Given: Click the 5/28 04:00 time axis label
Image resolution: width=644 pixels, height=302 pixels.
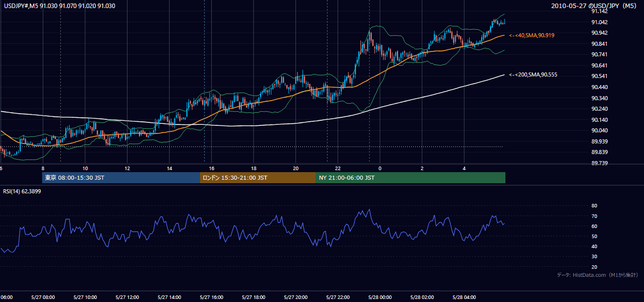Looking at the screenshot, I should coord(464,297).
